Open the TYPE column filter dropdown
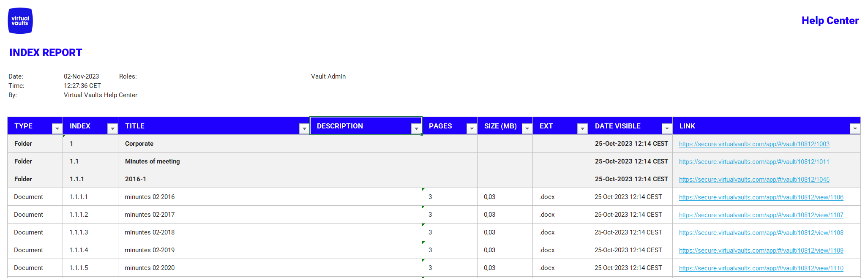 tap(57, 129)
